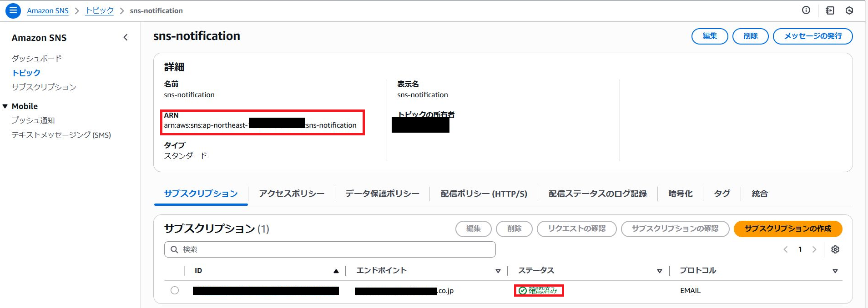The image size is (868, 308).
Task: Click the スタンダード type value
Action: tap(186, 156)
